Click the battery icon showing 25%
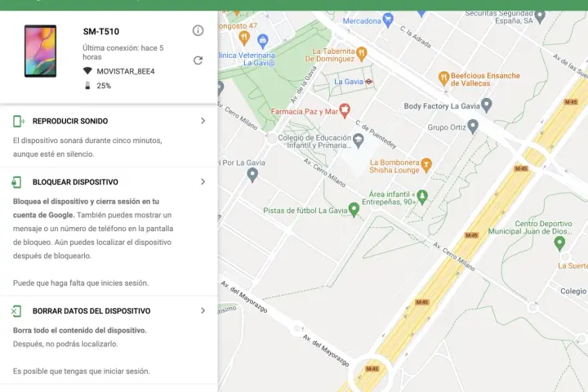The image size is (588, 392). (x=87, y=86)
